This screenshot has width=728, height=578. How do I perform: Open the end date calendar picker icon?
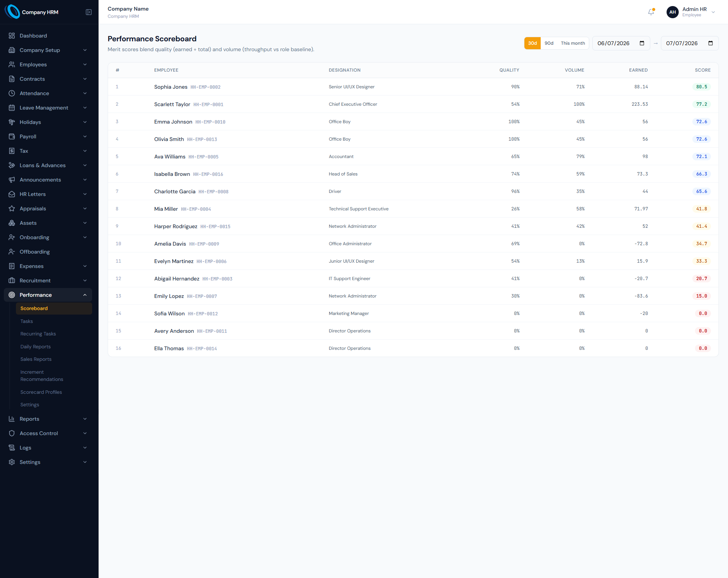pyautogui.click(x=711, y=43)
